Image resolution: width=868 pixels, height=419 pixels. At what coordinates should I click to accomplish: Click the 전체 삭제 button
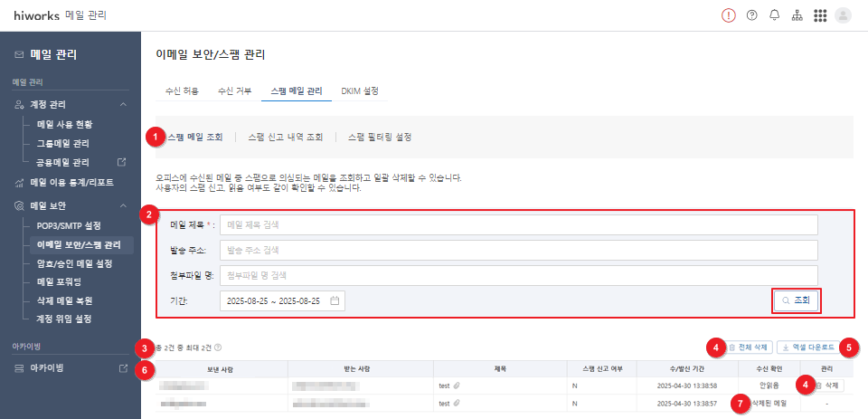pos(748,348)
